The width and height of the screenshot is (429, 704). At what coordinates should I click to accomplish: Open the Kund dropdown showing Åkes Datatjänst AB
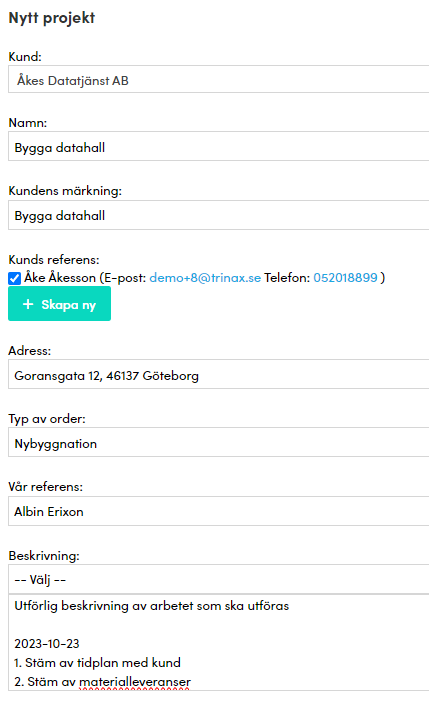click(x=219, y=79)
